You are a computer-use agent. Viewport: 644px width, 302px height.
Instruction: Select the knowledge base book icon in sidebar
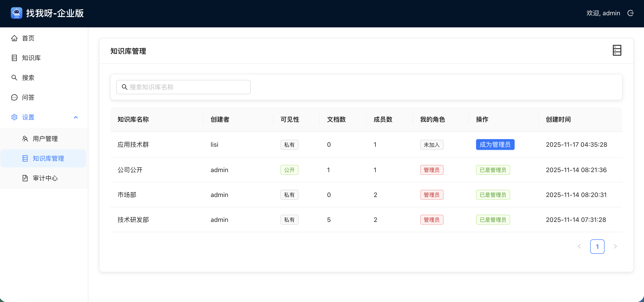[x=14, y=58]
